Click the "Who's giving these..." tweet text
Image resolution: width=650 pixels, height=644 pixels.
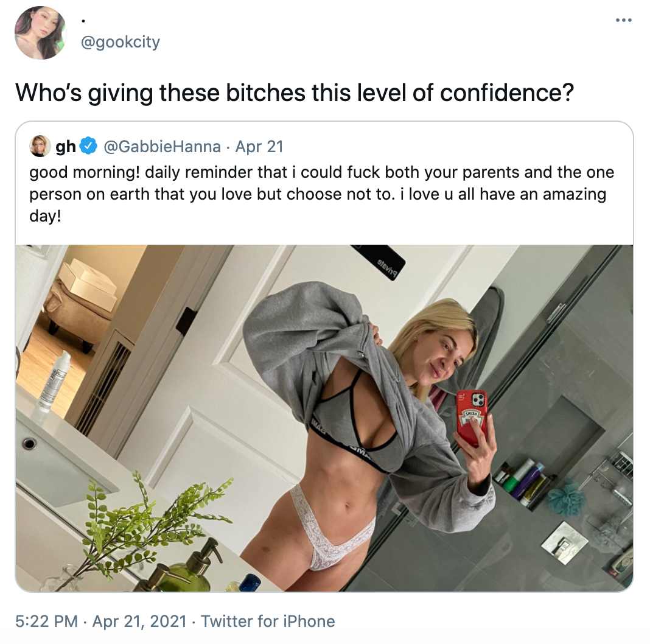click(x=295, y=93)
